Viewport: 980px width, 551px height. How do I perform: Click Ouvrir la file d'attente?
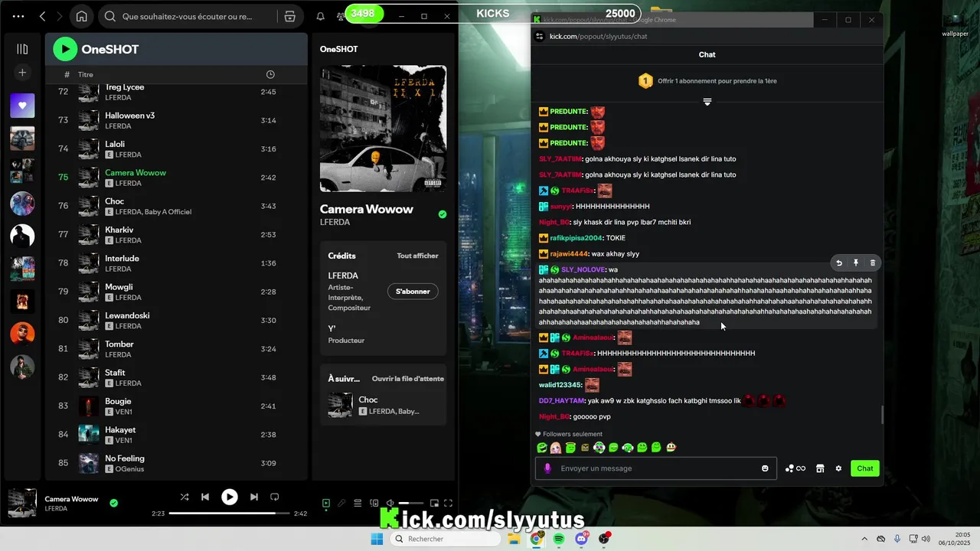click(x=408, y=379)
